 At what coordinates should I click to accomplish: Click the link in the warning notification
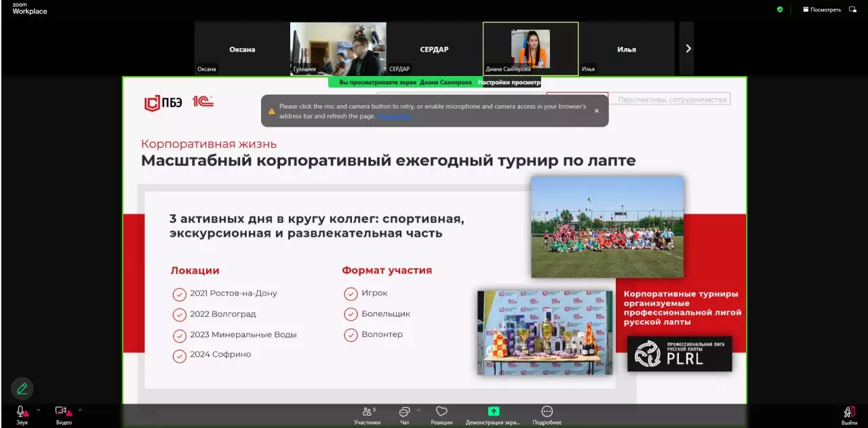tap(394, 117)
